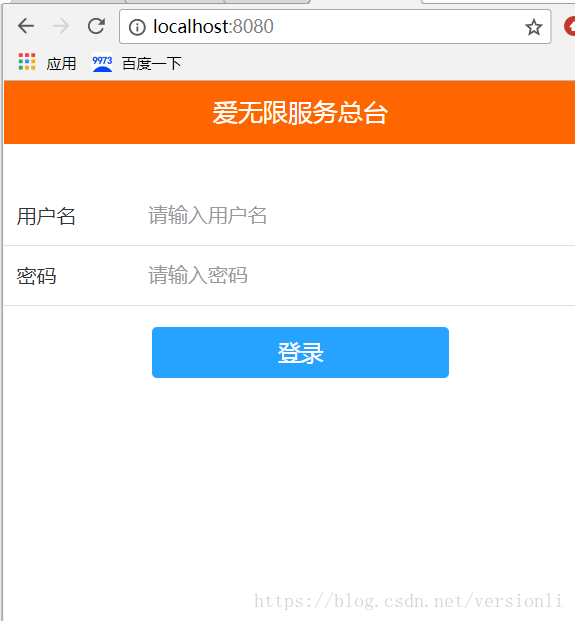This screenshot has height=621, width=575.
Task: Click the 爱无限服务总台 header title
Action: [x=300, y=113]
